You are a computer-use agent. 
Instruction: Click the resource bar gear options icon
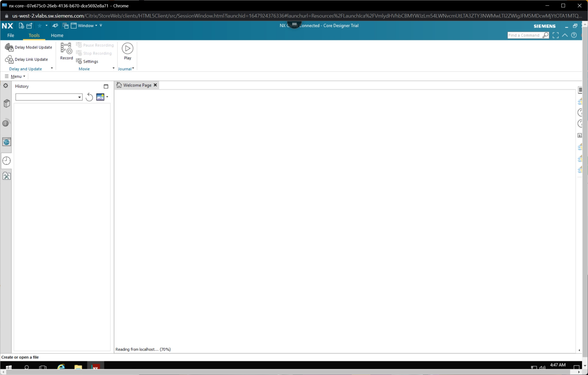pos(6,86)
